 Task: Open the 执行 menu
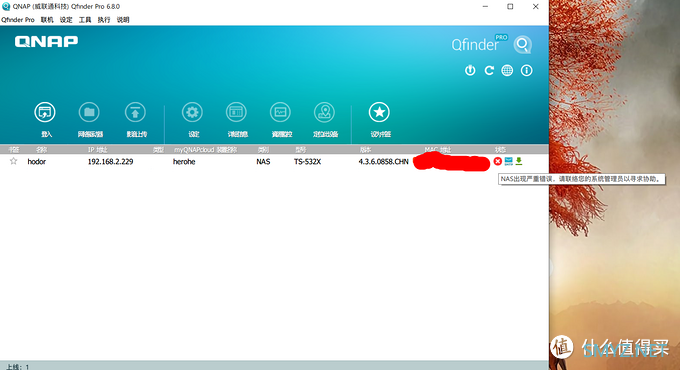coord(104,20)
